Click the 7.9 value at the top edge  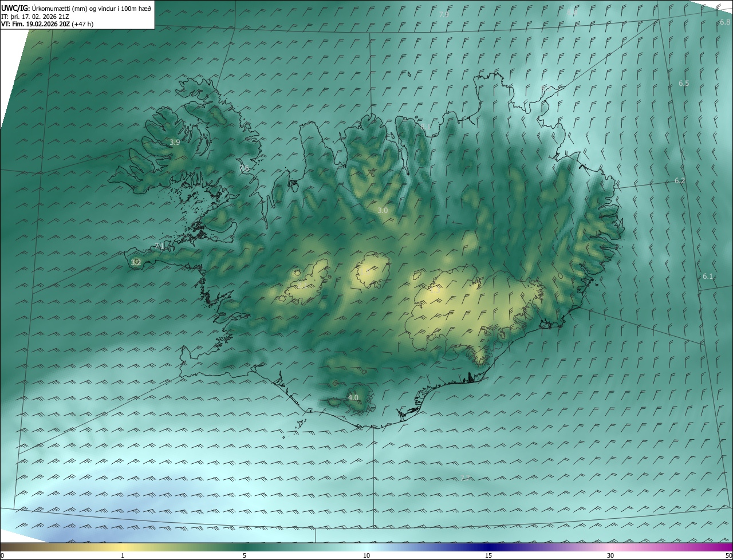pyautogui.click(x=444, y=14)
